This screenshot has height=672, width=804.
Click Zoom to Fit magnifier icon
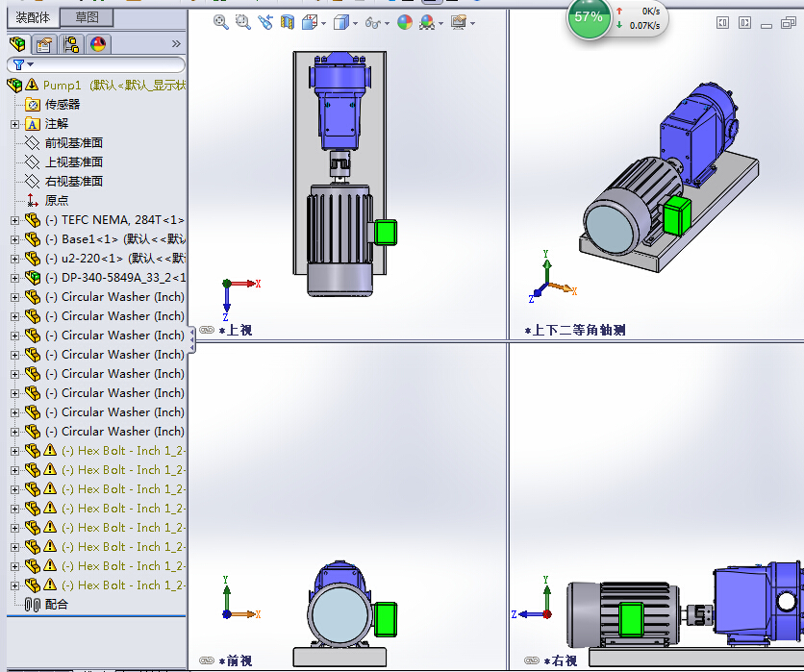point(221,22)
